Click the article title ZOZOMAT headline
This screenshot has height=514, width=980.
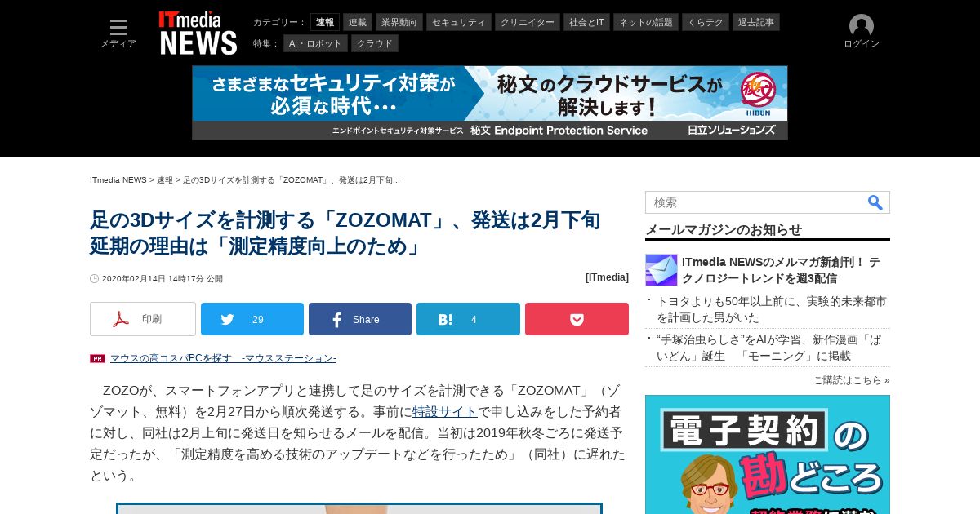[x=345, y=233]
